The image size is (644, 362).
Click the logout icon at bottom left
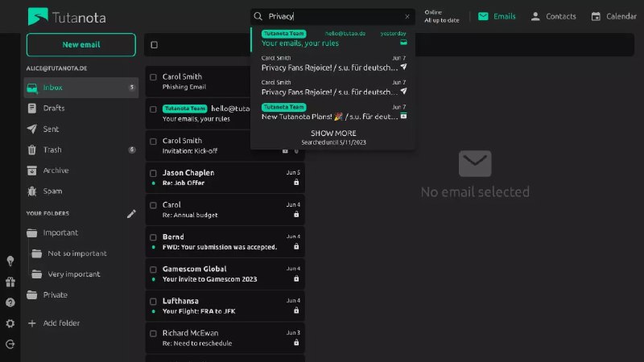point(10,344)
